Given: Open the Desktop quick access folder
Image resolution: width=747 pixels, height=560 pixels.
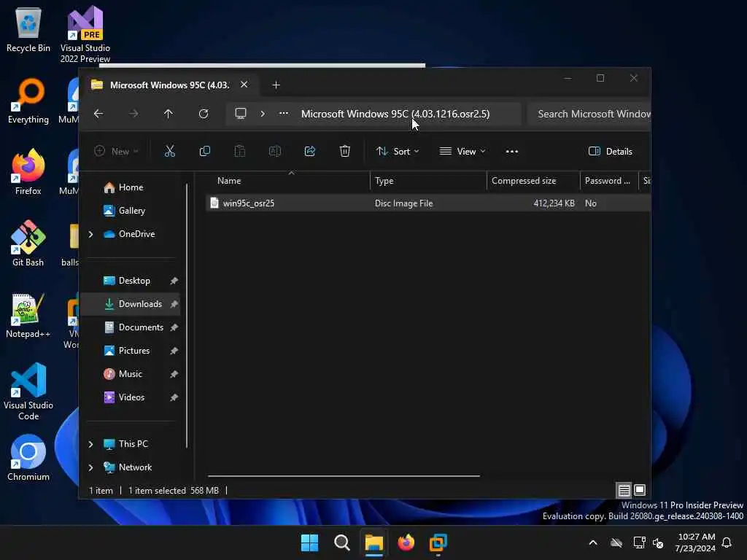Looking at the screenshot, I should 134,281.
